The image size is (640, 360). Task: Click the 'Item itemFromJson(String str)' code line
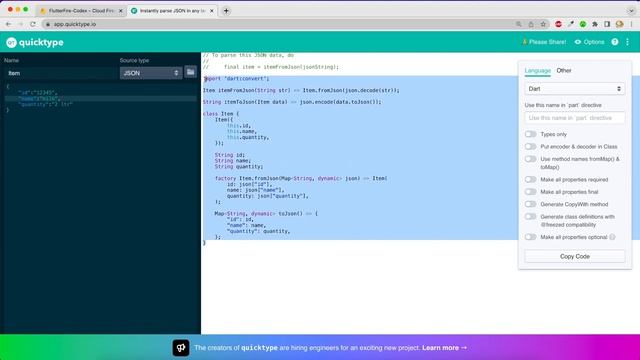pos(301,90)
